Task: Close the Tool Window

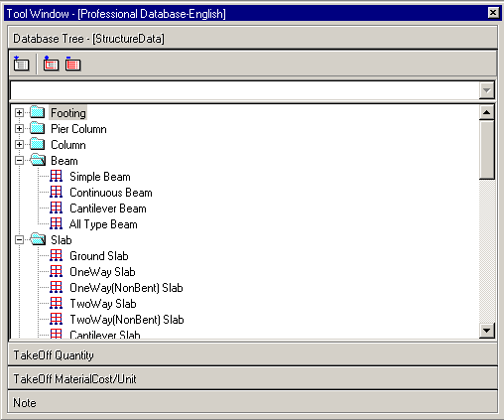Action: click(x=493, y=13)
